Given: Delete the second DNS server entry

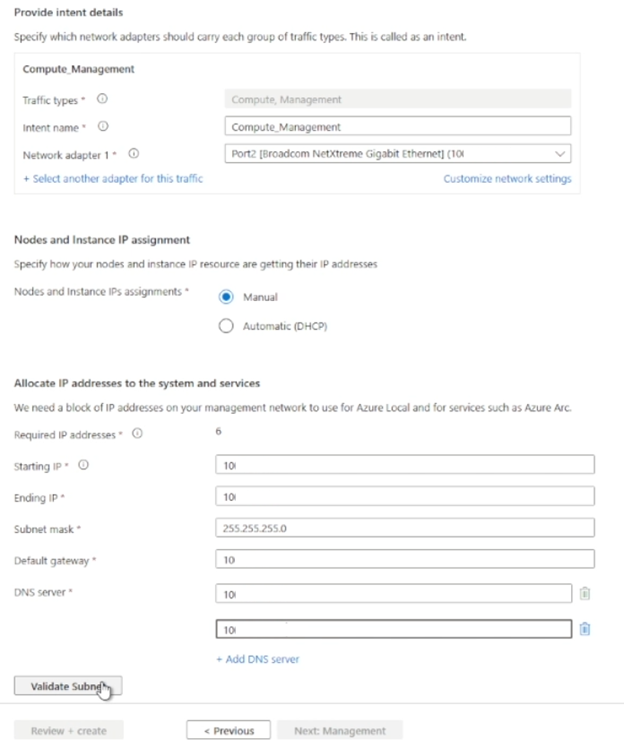Looking at the screenshot, I should pos(585,628).
